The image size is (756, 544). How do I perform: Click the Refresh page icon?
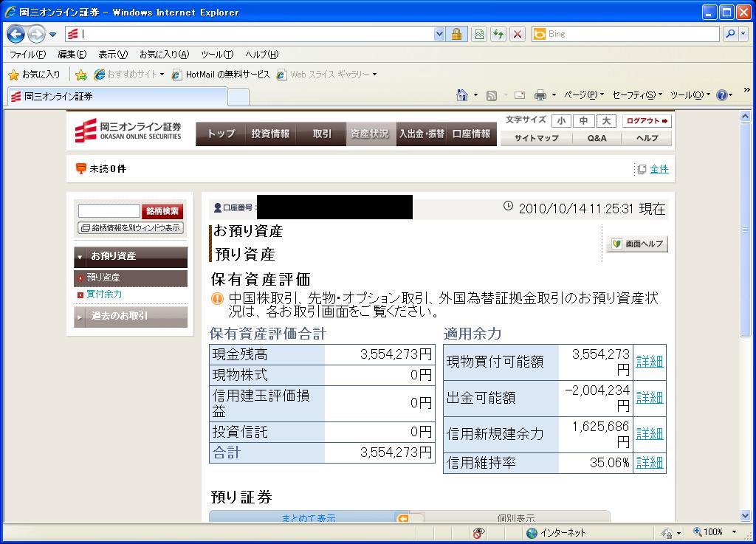[498, 34]
